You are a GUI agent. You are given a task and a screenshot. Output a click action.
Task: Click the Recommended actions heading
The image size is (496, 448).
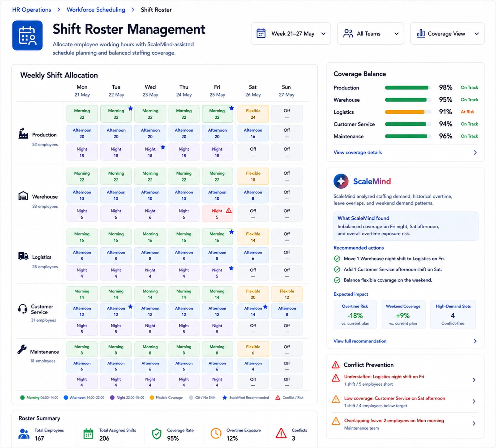(x=359, y=248)
